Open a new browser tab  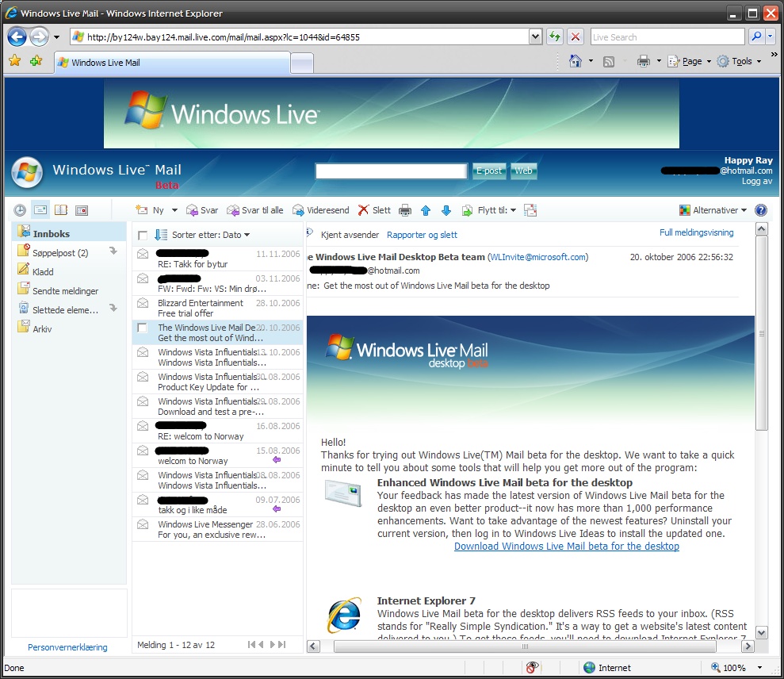click(x=302, y=63)
